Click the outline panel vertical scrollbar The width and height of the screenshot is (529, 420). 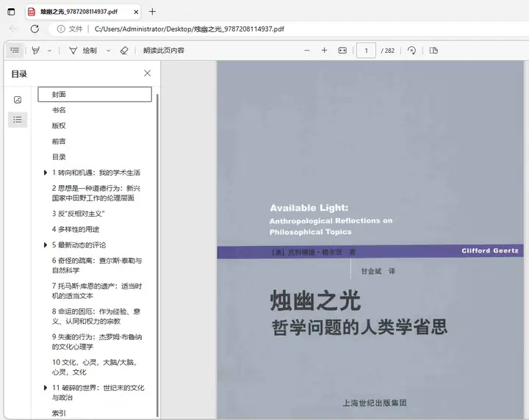tap(157, 256)
